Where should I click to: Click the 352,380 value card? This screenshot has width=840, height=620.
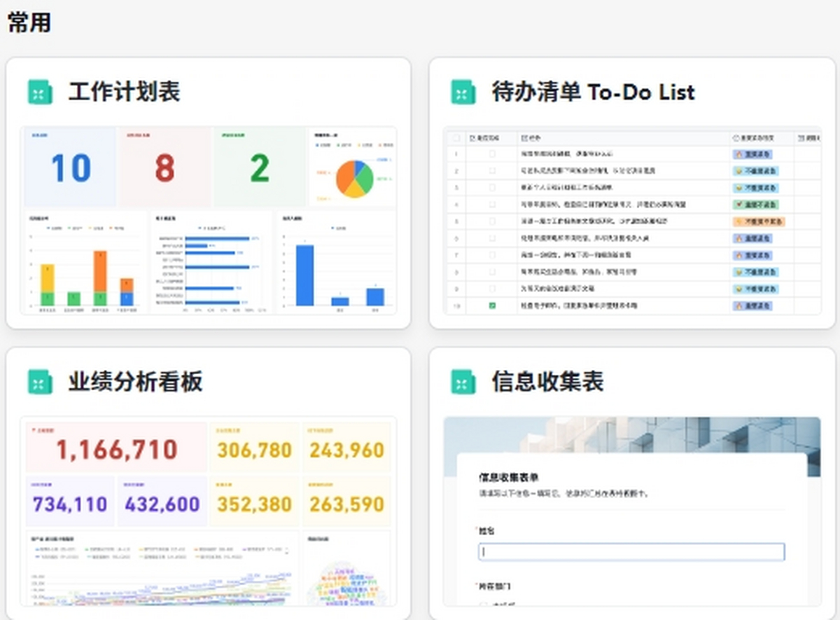coord(254,501)
